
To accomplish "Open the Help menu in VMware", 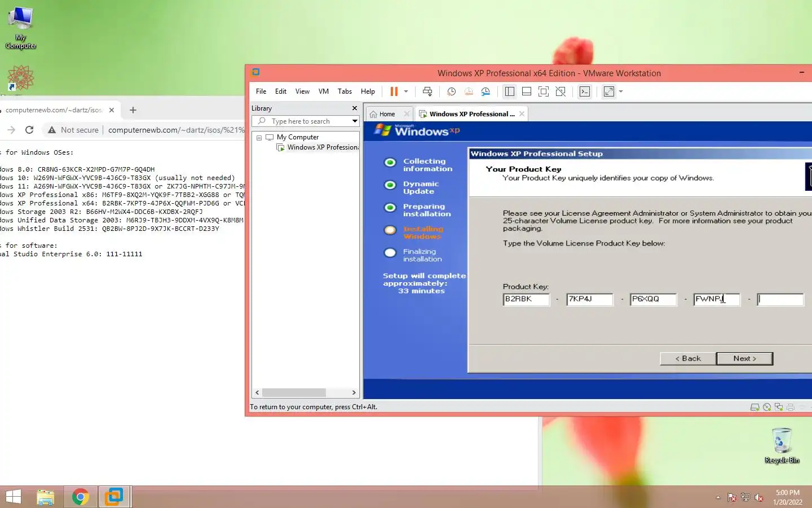I will [x=368, y=91].
